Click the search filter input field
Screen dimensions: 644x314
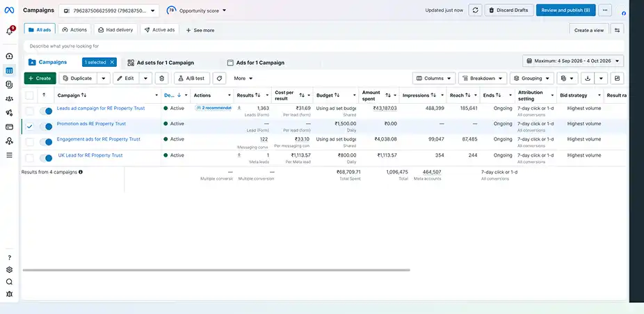tap(323, 46)
